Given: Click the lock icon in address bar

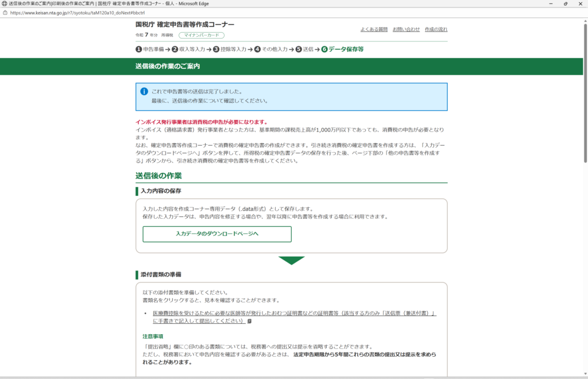Looking at the screenshot, I should pyautogui.click(x=5, y=12).
